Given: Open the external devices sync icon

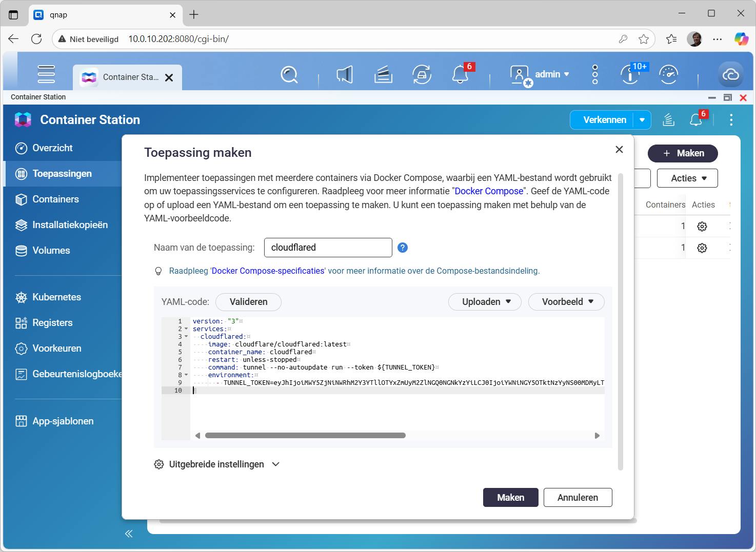Looking at the screenshot, I should (422, 75).
